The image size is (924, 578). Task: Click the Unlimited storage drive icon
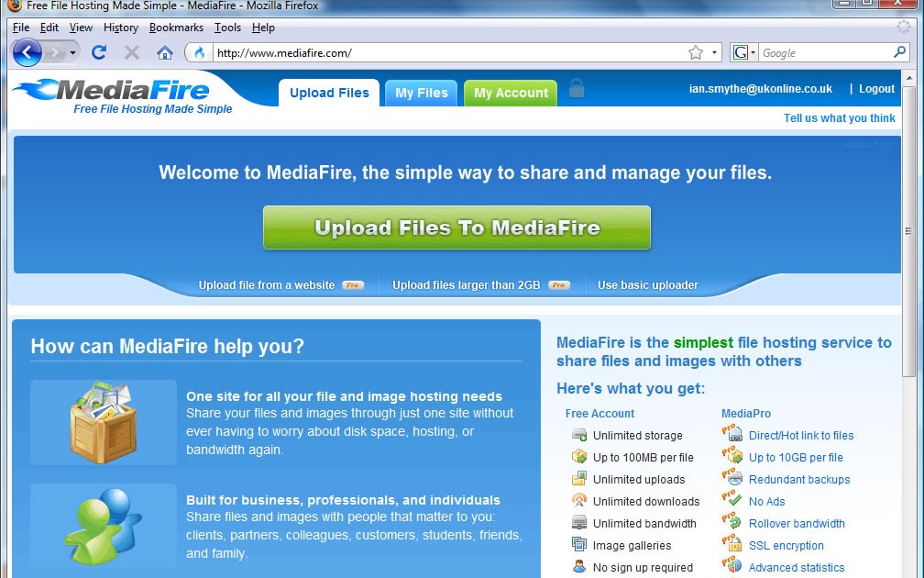coord(579,435)
